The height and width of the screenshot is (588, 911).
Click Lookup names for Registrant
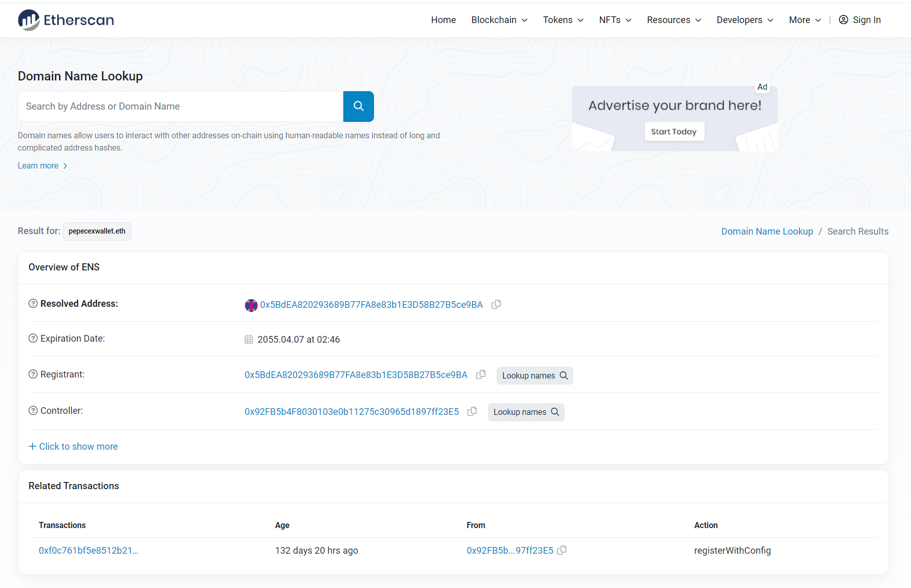[x=534, y=375]
